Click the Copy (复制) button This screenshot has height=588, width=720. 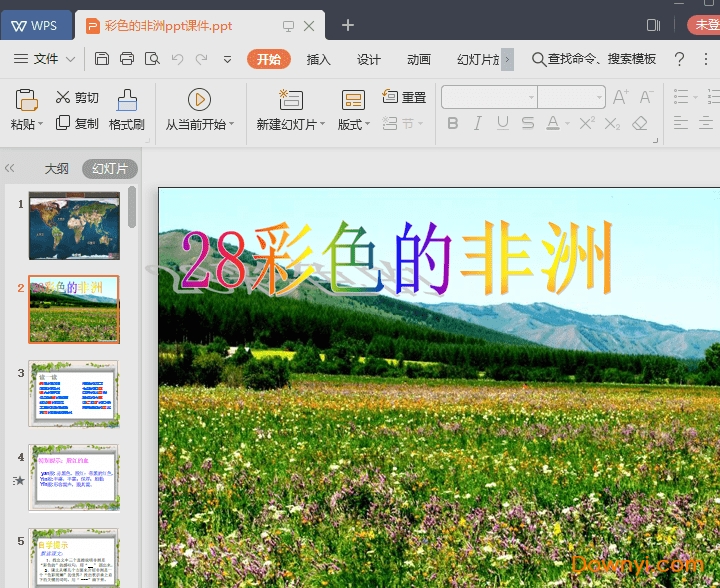click(x=77, y=124)
